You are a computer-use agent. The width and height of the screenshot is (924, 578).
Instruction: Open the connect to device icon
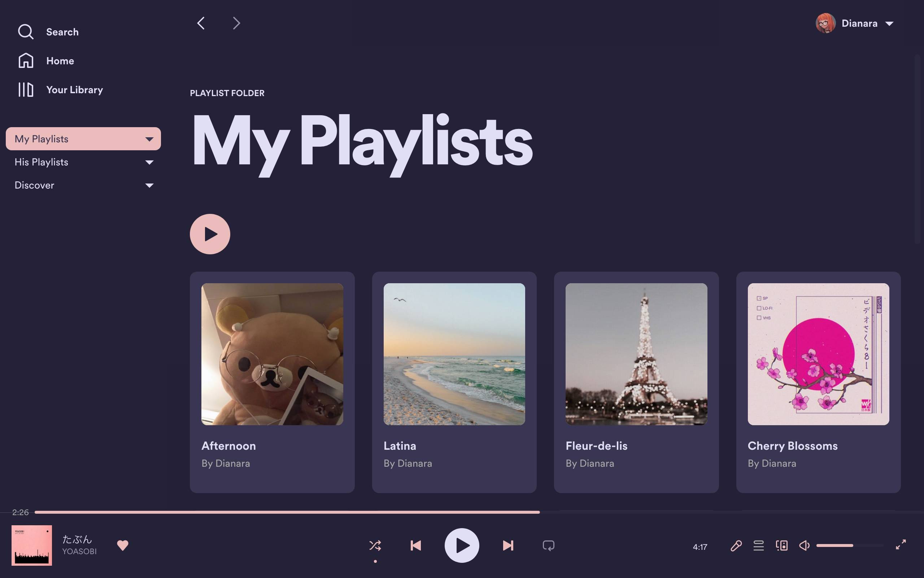point(781,545)
